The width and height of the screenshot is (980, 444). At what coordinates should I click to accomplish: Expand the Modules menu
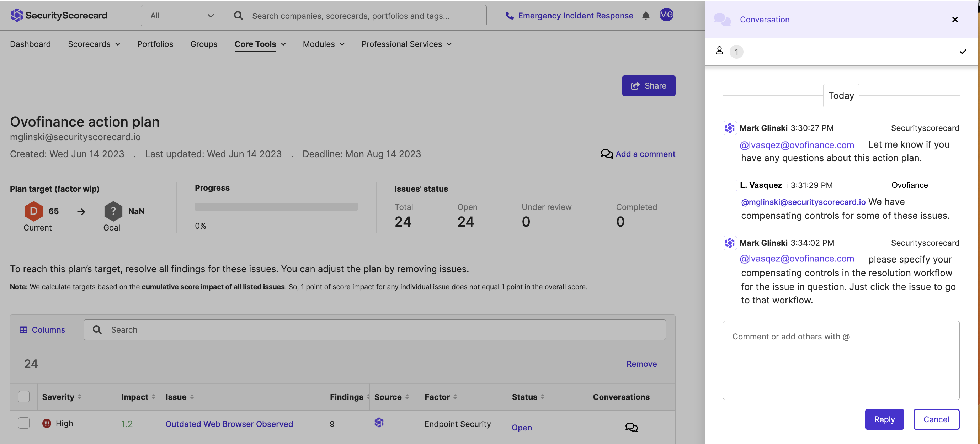(x=324, y=44)
